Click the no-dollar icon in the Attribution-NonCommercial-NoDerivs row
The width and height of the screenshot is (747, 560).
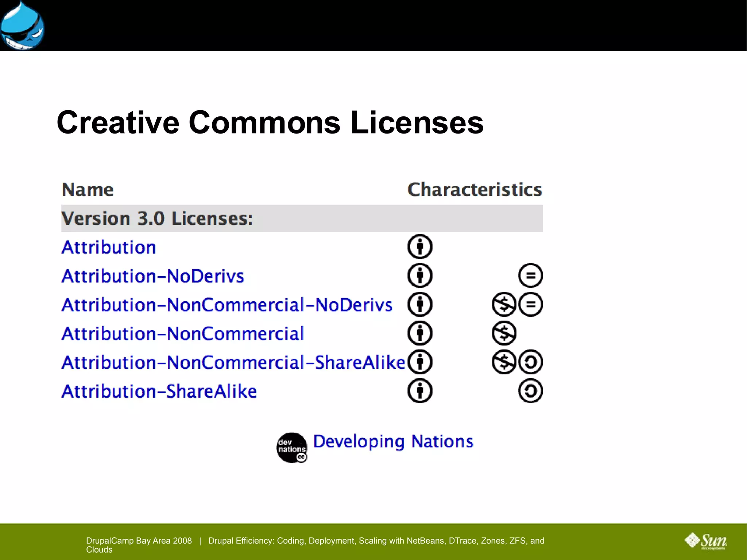click(x=504, y=304)
